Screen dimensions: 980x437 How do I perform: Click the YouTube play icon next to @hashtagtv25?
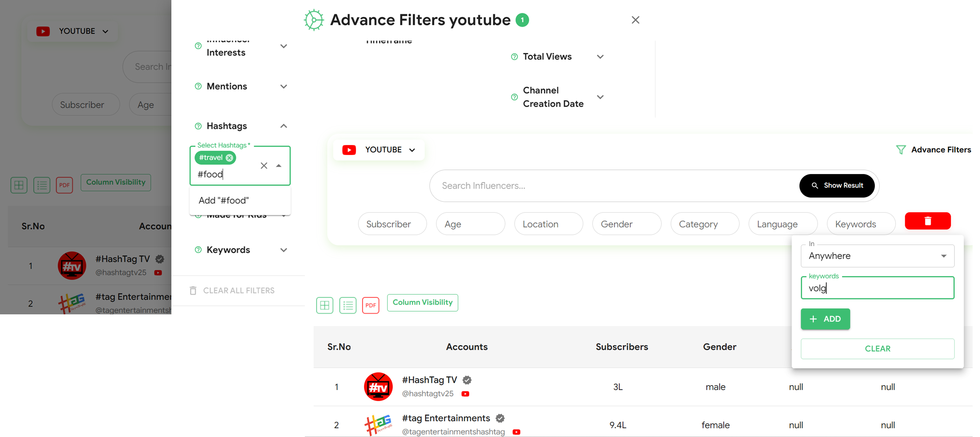[x=466, y=394]
